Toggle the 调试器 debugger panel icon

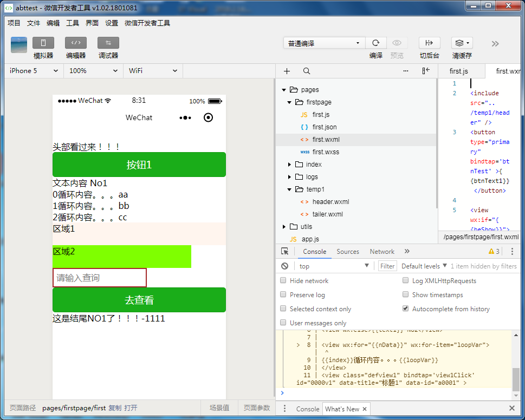coord(108,43)
